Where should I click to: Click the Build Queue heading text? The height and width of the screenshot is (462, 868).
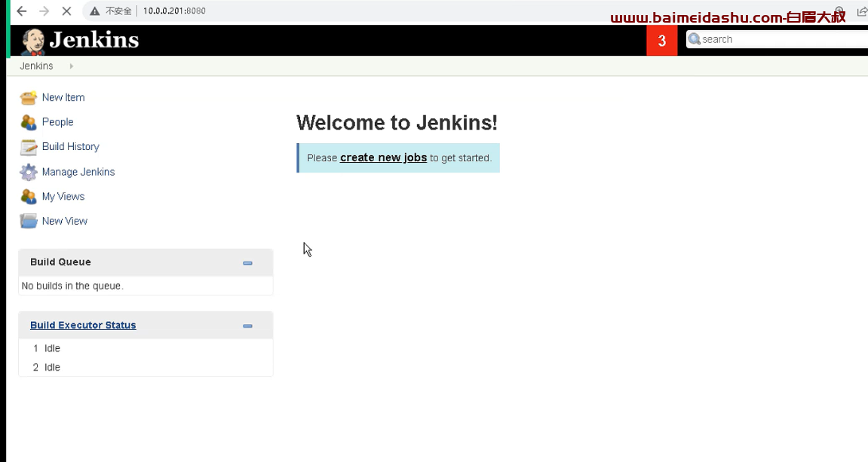[60, 262]
